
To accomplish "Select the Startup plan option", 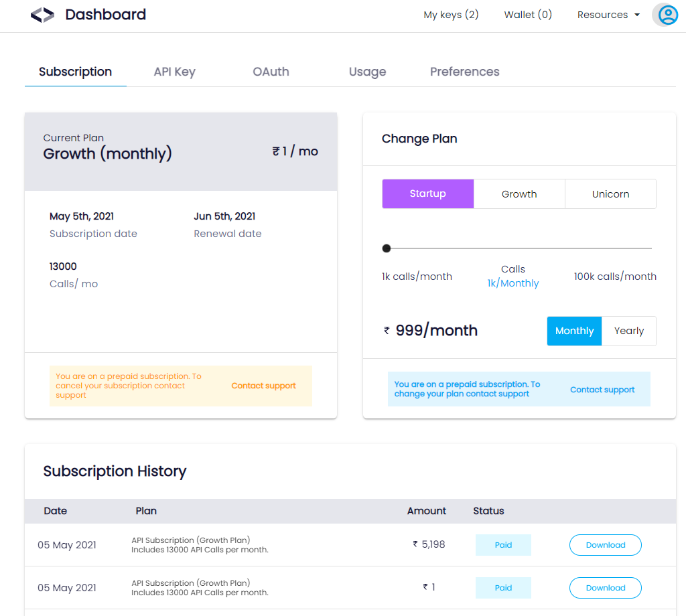I will tap(428, 194).
